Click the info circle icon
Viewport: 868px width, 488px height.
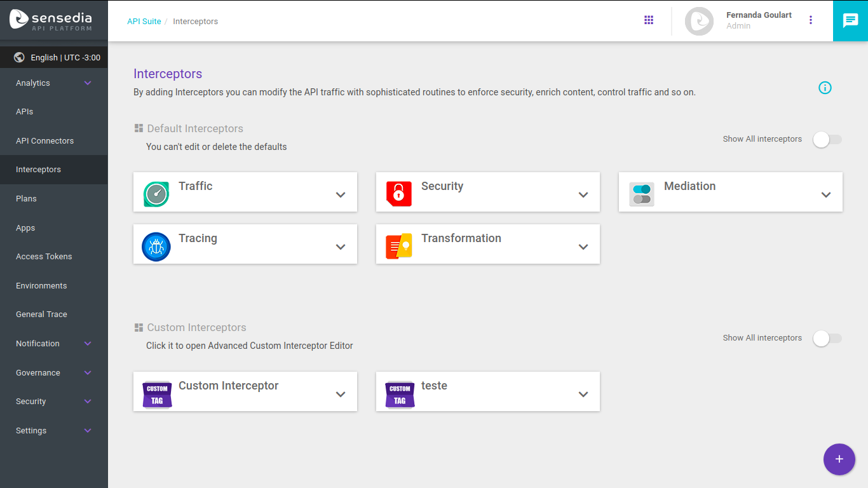click(825, 88)
